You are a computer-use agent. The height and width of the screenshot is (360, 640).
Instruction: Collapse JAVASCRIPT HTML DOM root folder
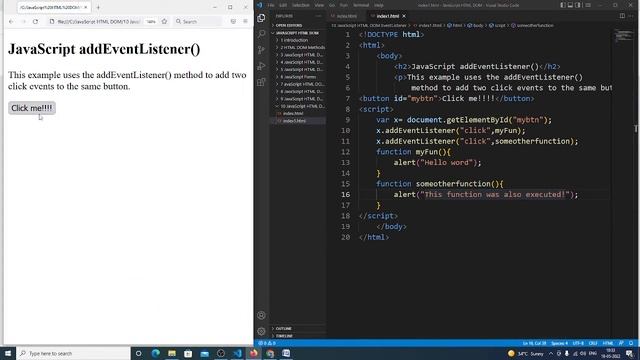click(x=298, y=33)
